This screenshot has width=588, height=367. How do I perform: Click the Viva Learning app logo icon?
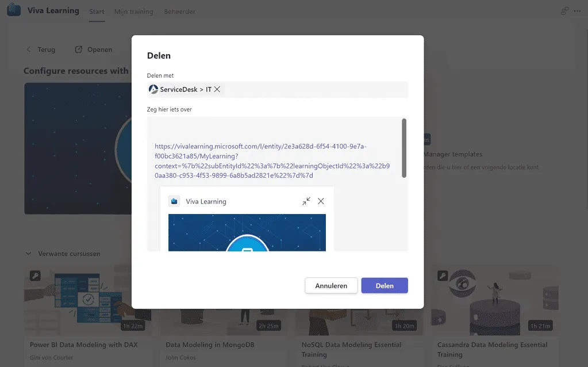pyautogui.click(x=13, y=10)
